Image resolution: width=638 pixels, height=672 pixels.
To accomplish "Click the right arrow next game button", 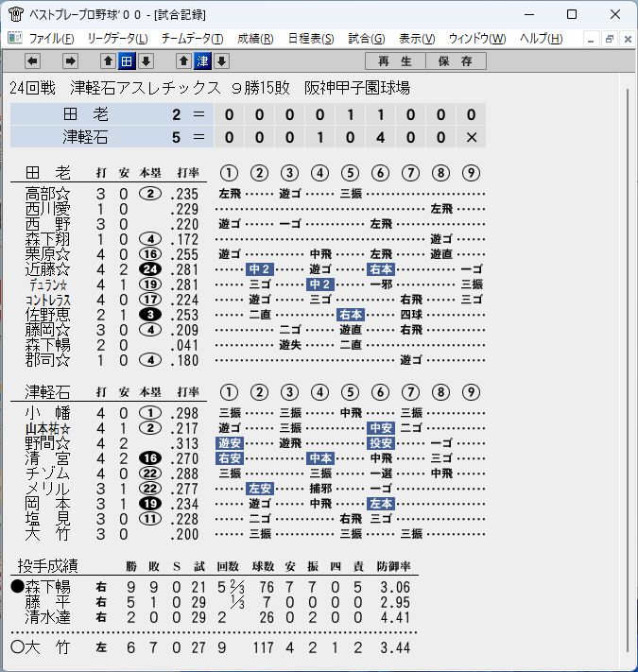I will 70,61.
